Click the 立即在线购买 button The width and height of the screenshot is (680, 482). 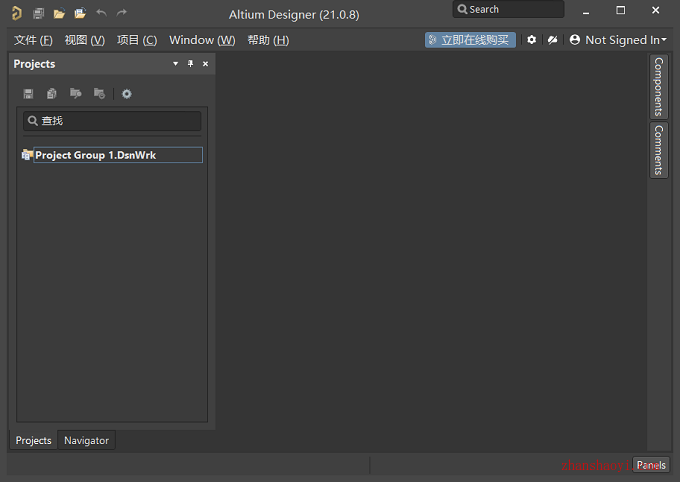[470, 40]
